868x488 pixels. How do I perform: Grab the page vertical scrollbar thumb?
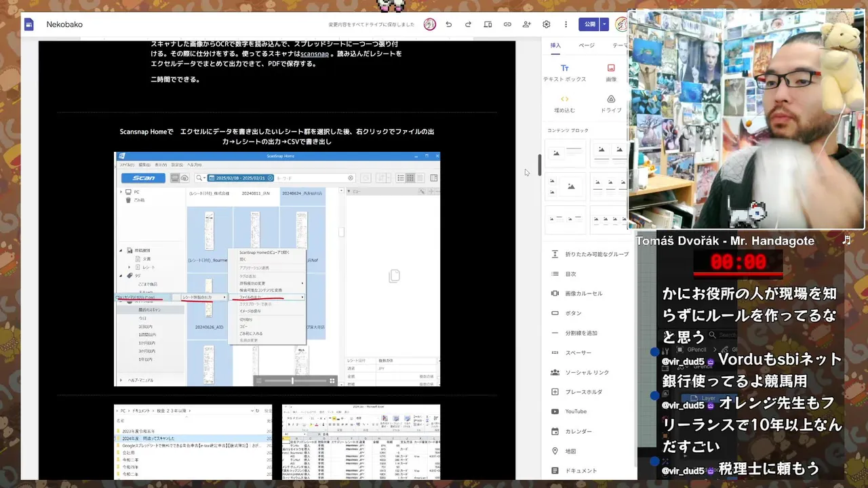(540, 165)
